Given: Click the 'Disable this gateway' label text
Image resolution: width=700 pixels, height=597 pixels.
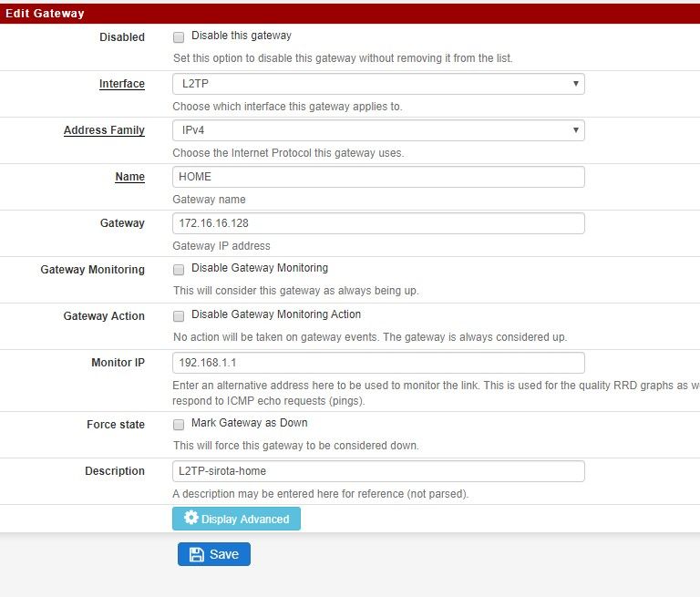Looking at the screenshot, I should [x=242, y=36].
